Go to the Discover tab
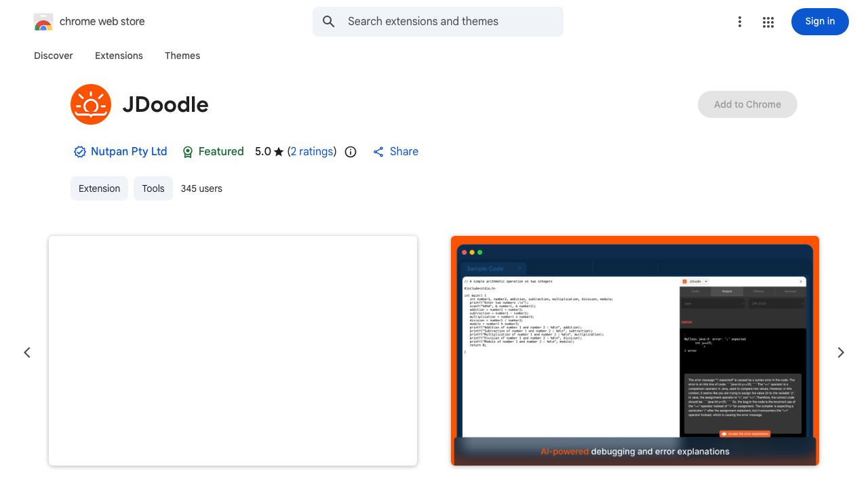This screenshot has width=868, height=488. [x=54, y=56]
